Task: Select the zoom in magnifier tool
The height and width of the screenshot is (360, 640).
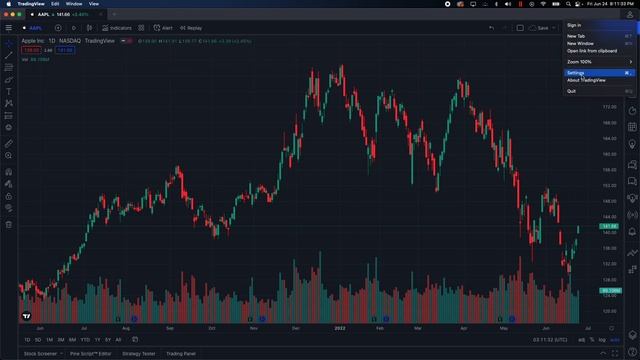Action: [9, 156]
